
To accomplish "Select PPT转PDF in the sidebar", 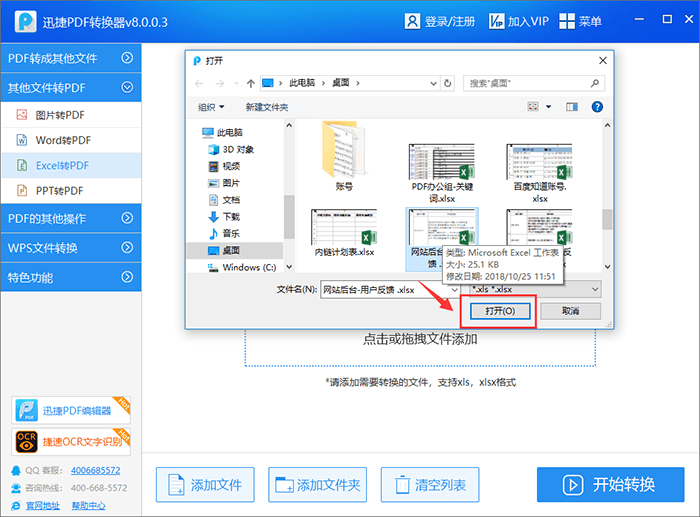I will point(71,191).
